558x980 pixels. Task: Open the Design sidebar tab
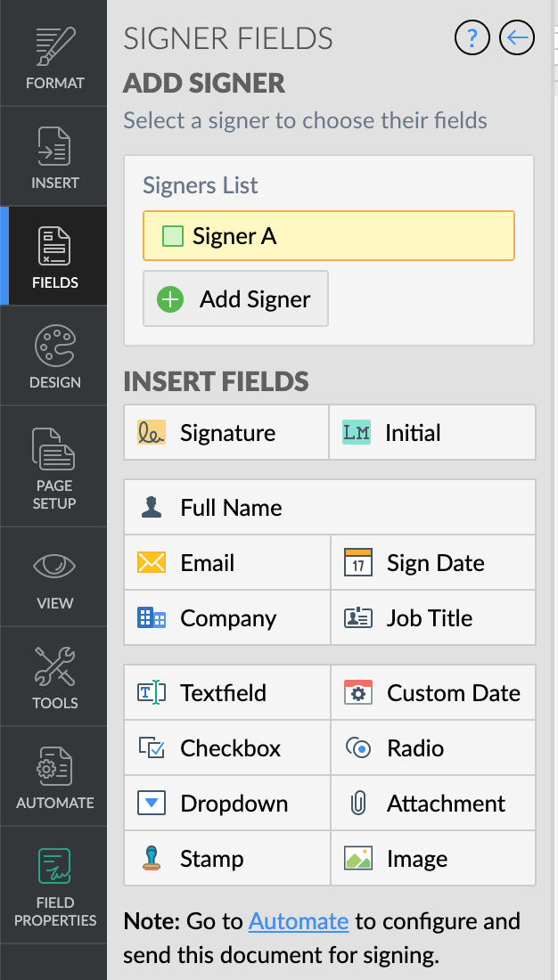[54, 356]
